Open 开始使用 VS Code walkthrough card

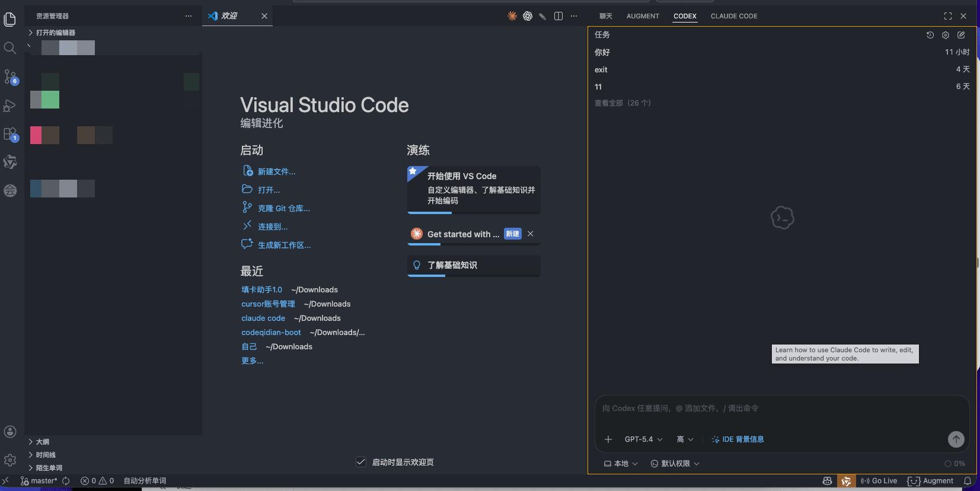(x=474, y=190)
